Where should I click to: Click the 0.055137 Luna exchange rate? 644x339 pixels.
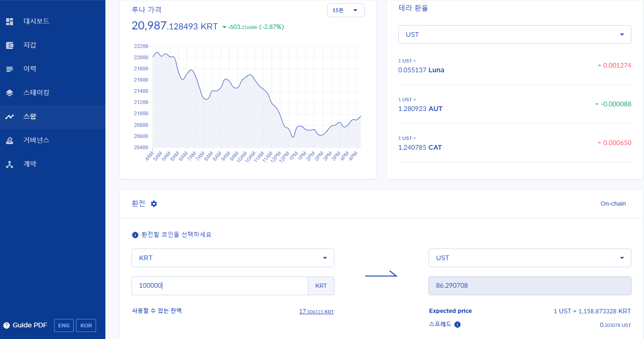coord(421,70)
